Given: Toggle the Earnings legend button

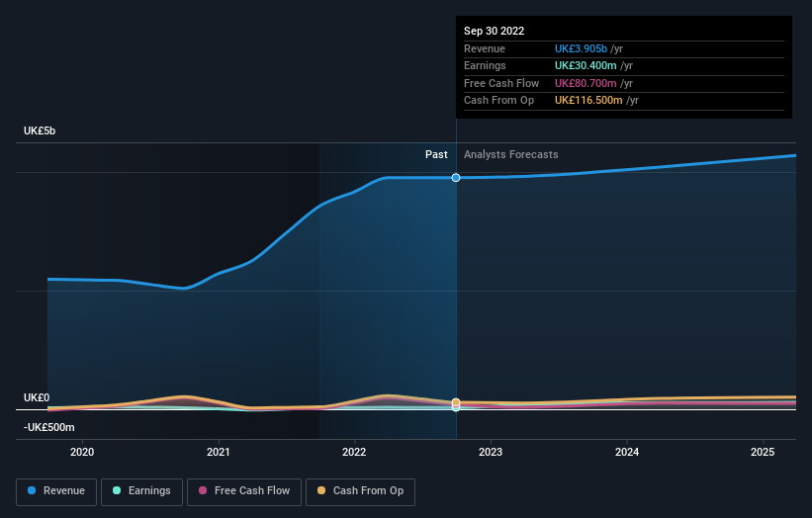Looking at the screenshot, I should click(x=141, y=491).
